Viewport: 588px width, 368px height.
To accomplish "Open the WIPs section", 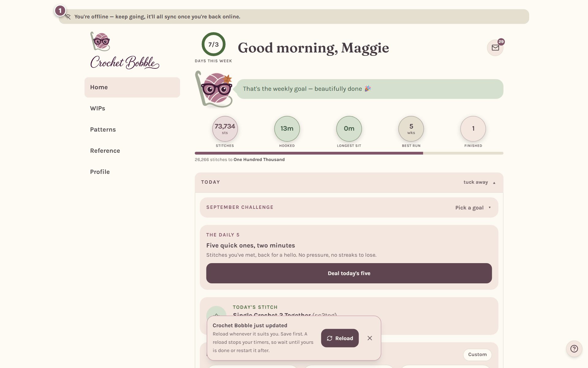I will (132, 109).
